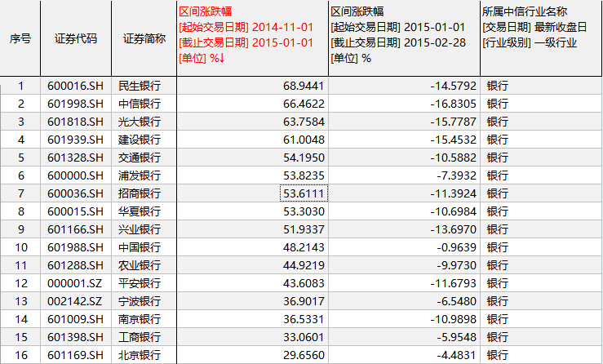Screen dimensions: 603x364
Task: Select value cell -14.5792
Action: click(x=404, y=86)
